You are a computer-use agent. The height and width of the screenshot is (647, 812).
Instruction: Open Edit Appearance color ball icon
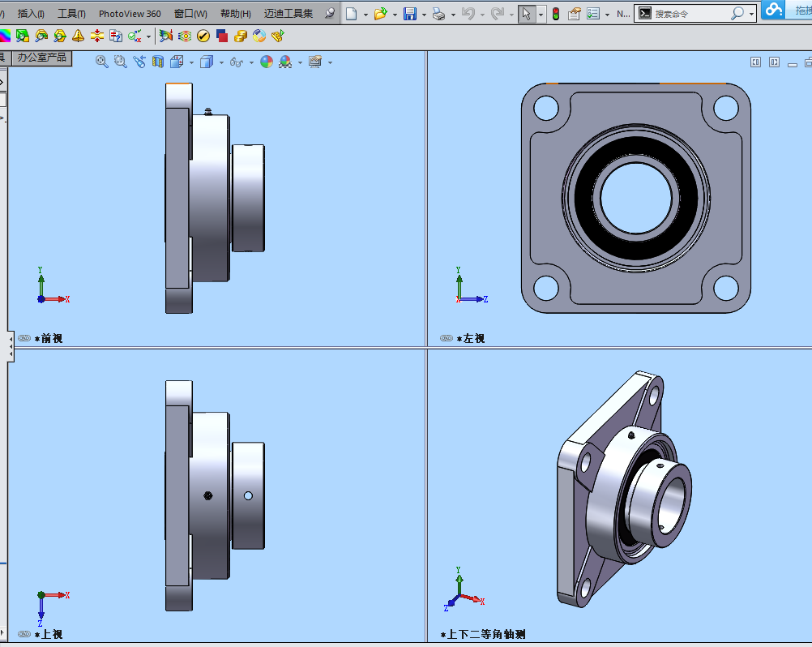point(266,62)
